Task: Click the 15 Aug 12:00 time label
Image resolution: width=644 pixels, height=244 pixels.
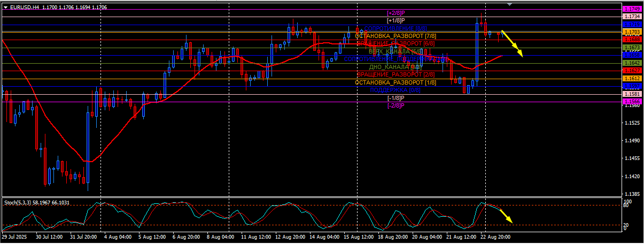Action: tap(359, 236)
